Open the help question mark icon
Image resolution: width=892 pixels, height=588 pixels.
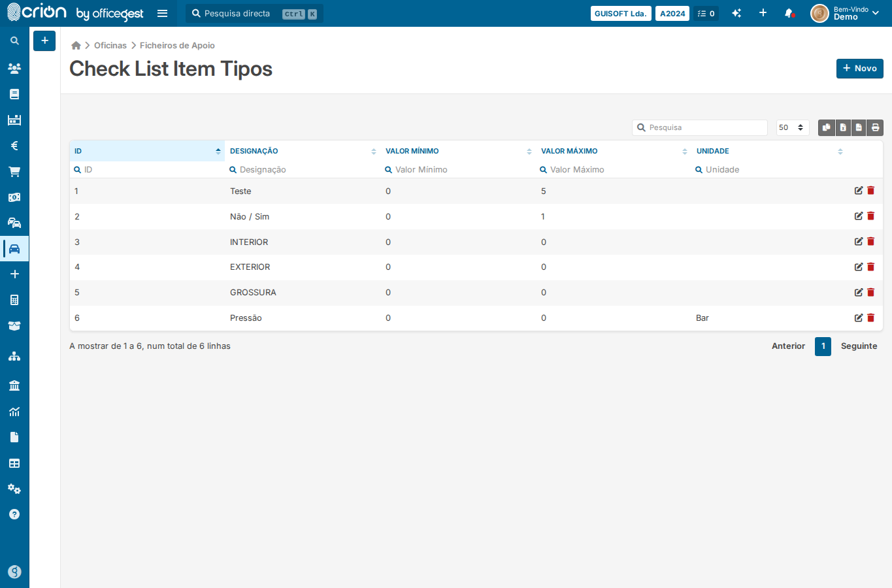coord(14,514)
